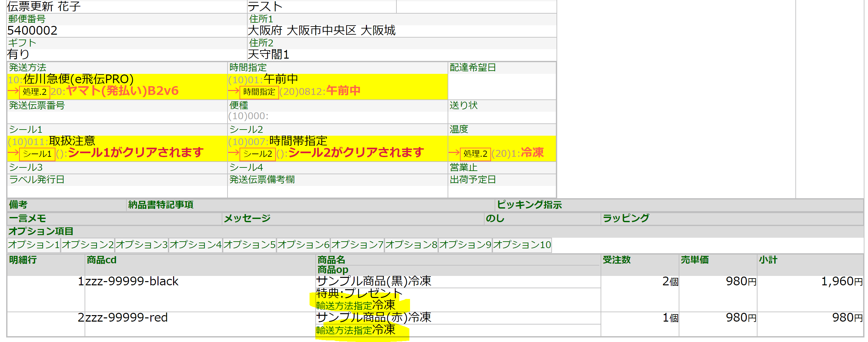Select the オプション1 cell

pyautogui.click(x=34, y=245)
